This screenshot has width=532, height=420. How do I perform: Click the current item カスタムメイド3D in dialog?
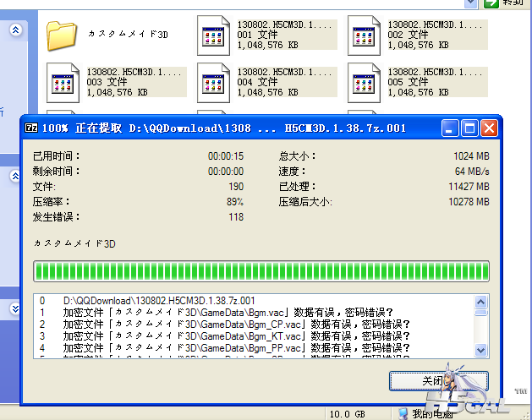(x=74, y=243)
